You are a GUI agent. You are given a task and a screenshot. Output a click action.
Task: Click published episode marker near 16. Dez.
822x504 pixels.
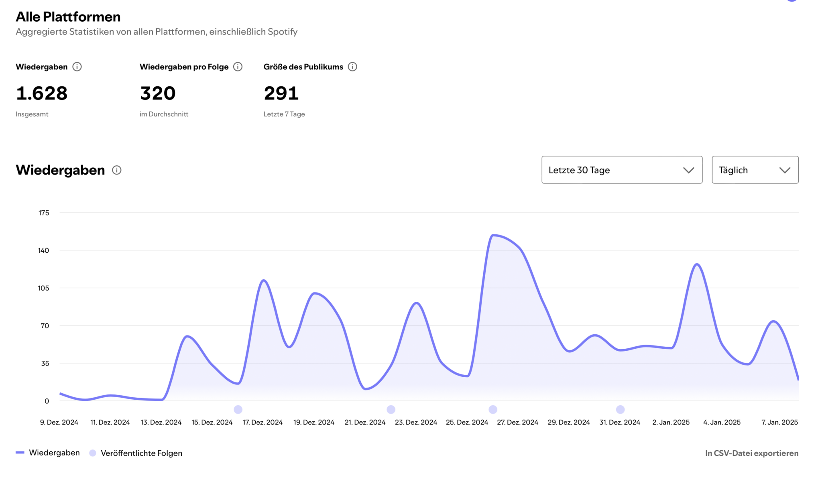point(238,409)
